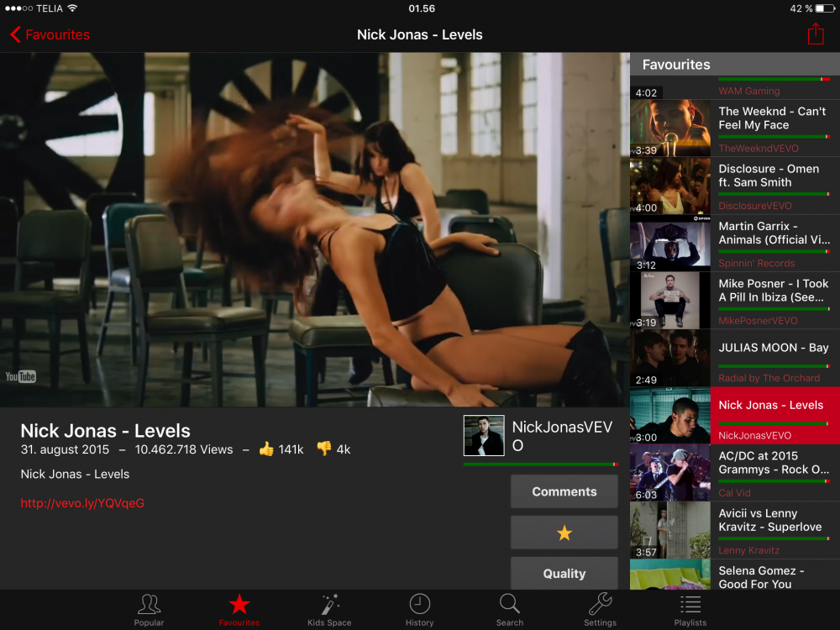Screen dimensions: 840x630
Task: Open the Comments section
Action: point(564,491)
